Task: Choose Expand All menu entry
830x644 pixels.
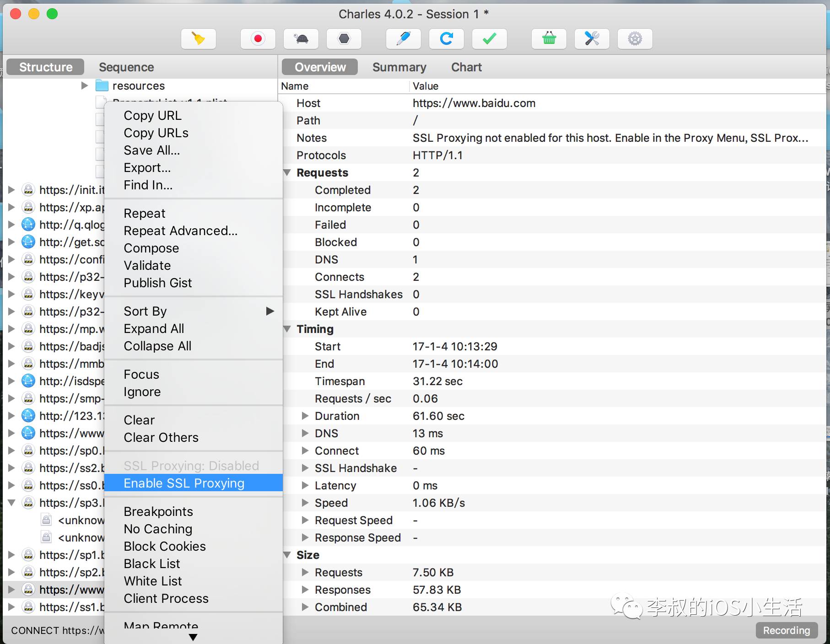Action: 194,329
